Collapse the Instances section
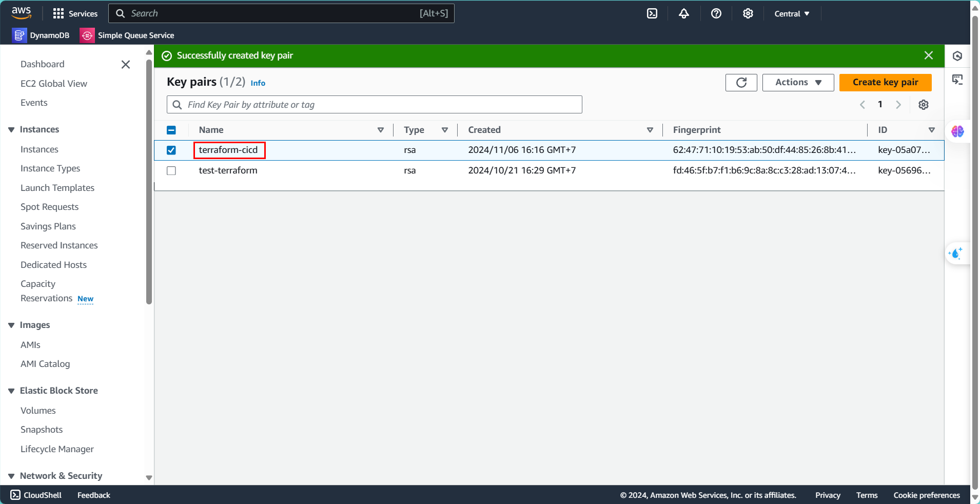This screenshot has width=980, height=504. [11, 130]
